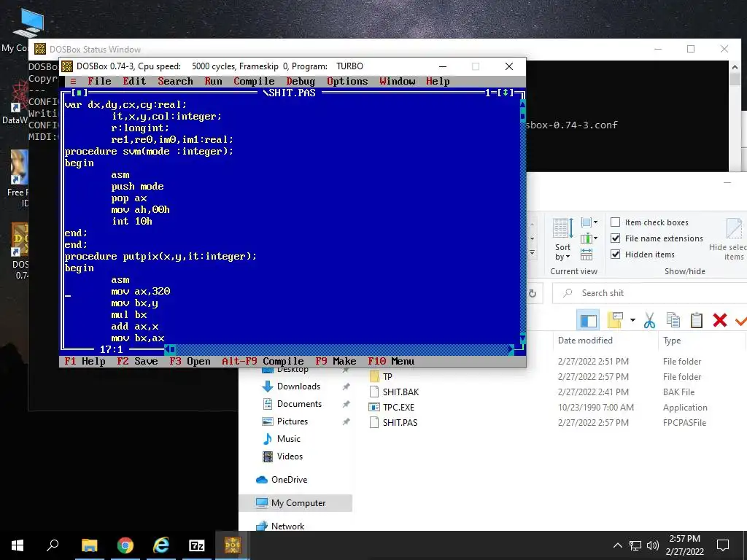Image resolution: width=747 pixels, height=560 pixels.
Task: Open the Help menu in Turbo Pascal
Action: (x=438, y=82)
